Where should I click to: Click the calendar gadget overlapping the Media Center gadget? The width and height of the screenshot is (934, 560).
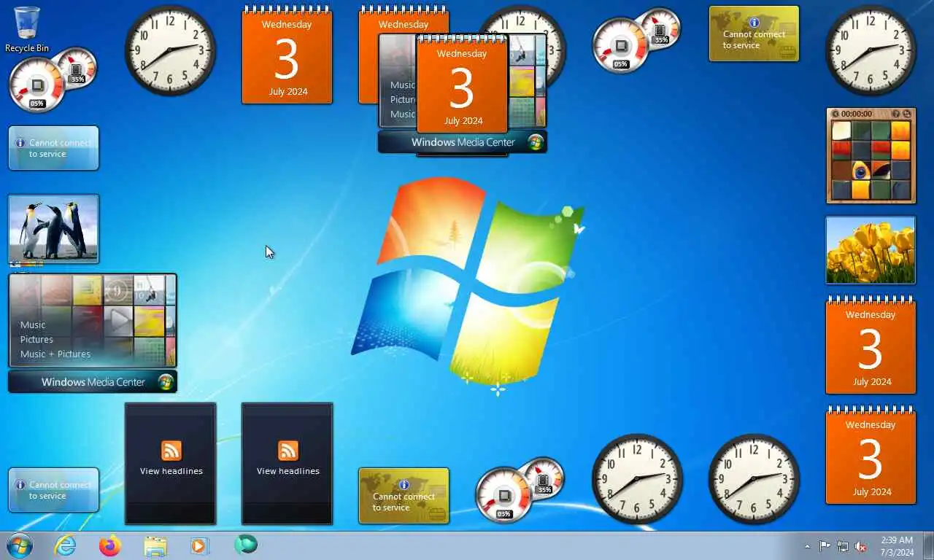pyautogui.click(x=462, y=84)
